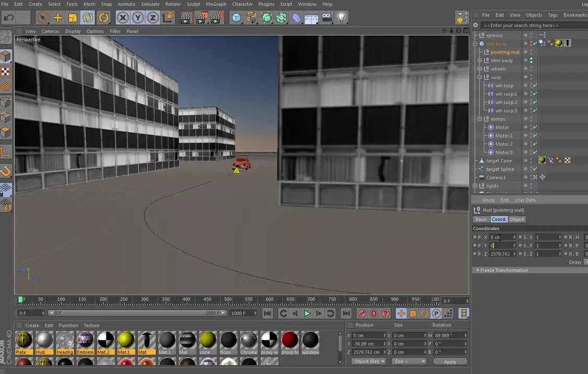588x374 pixels.
Task: Click the coordinate system cube icon
Action: (169, 18)
